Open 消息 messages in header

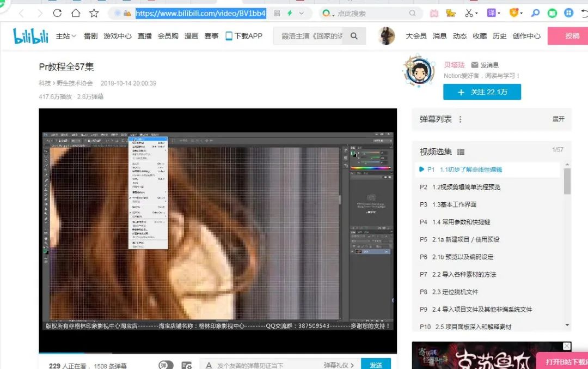[439, 36]
